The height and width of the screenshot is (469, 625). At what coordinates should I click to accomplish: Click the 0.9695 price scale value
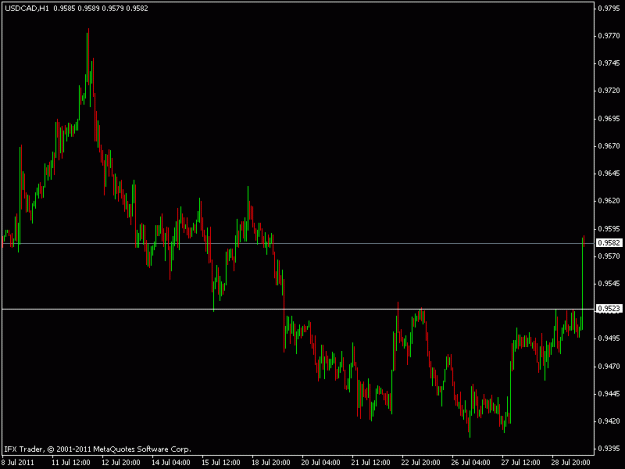click(x=609, y=118)
